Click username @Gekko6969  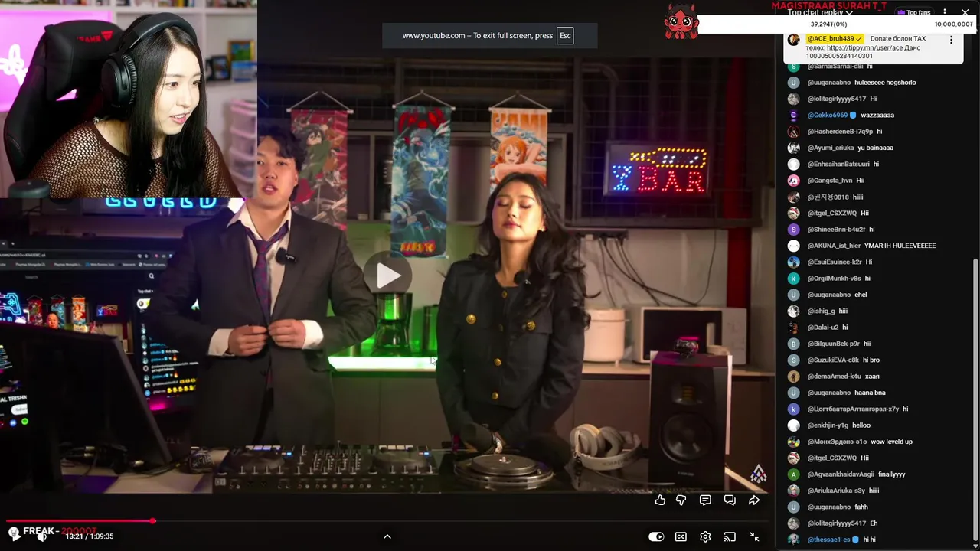point(828,115)
